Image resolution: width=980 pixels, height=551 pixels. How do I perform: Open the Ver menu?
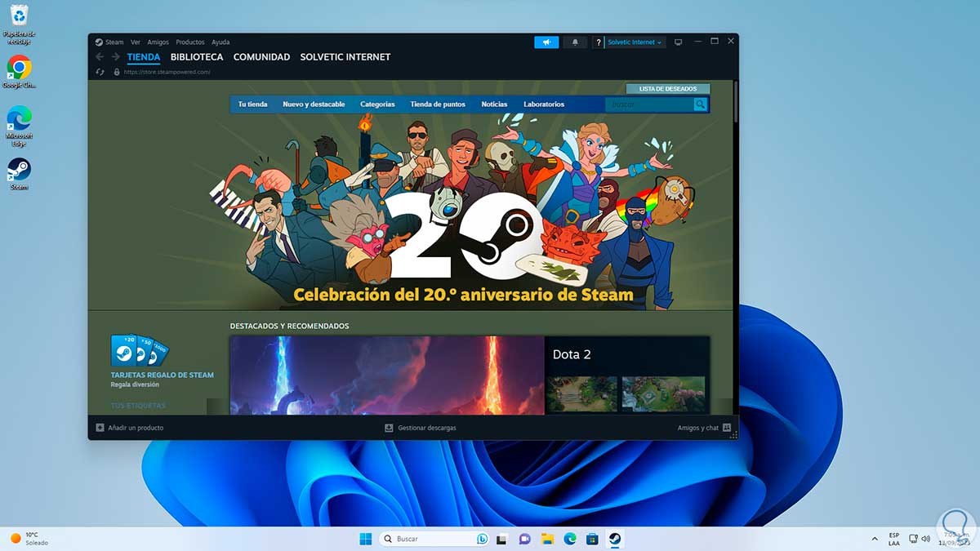pos(136,42)
